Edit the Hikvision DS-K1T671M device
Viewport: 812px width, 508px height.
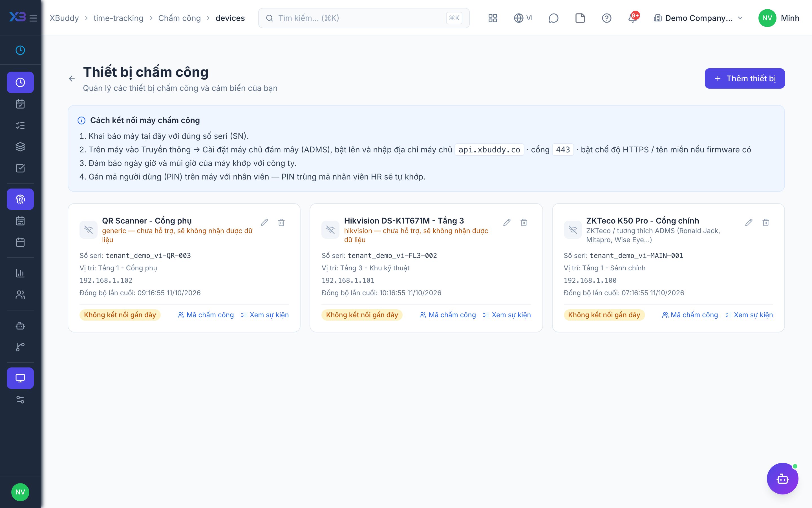(507, 222)
